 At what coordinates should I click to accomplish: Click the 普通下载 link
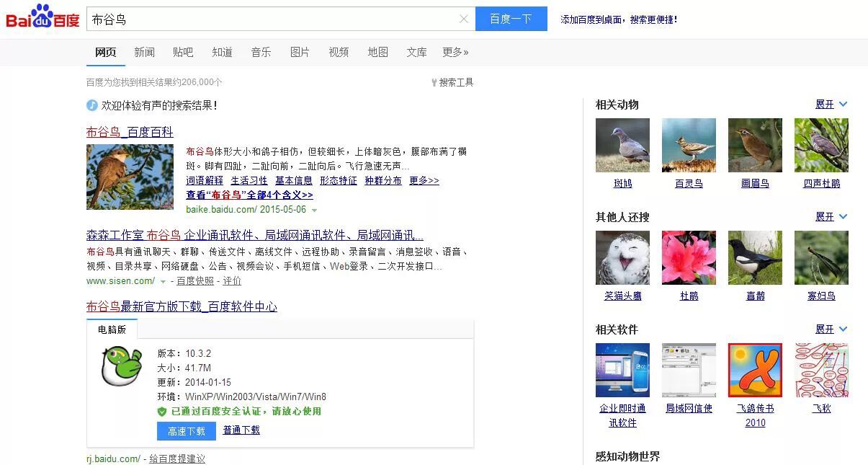(241, 430)
